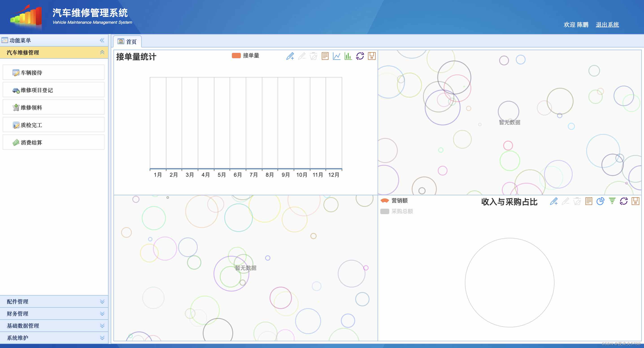
Task: Click the 退出系统 logout link
Action: 607,25
